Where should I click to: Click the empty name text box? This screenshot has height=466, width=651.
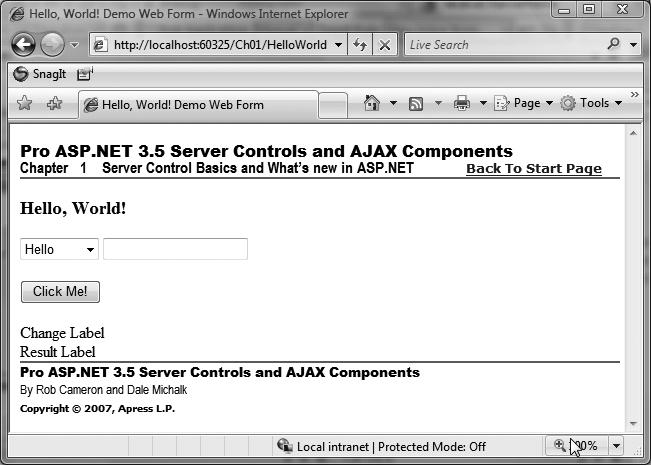point(175,249)
